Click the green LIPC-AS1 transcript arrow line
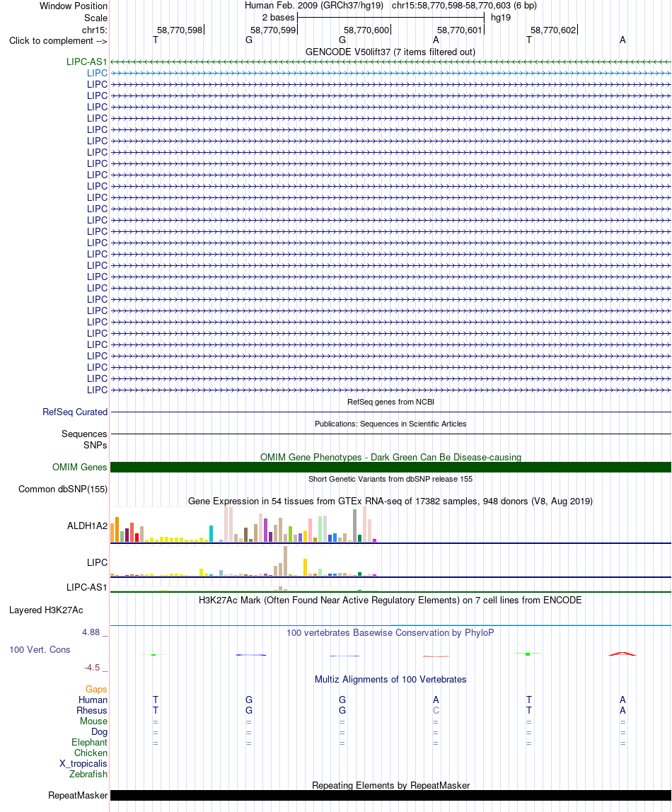The image size is (672, 812). [x=391, y=62]
